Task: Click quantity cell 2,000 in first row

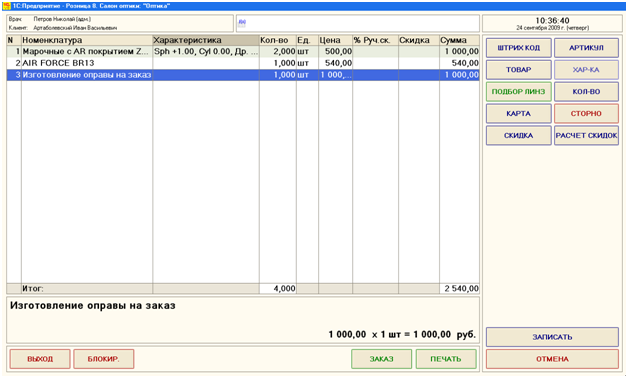Action: click(278, 52)
